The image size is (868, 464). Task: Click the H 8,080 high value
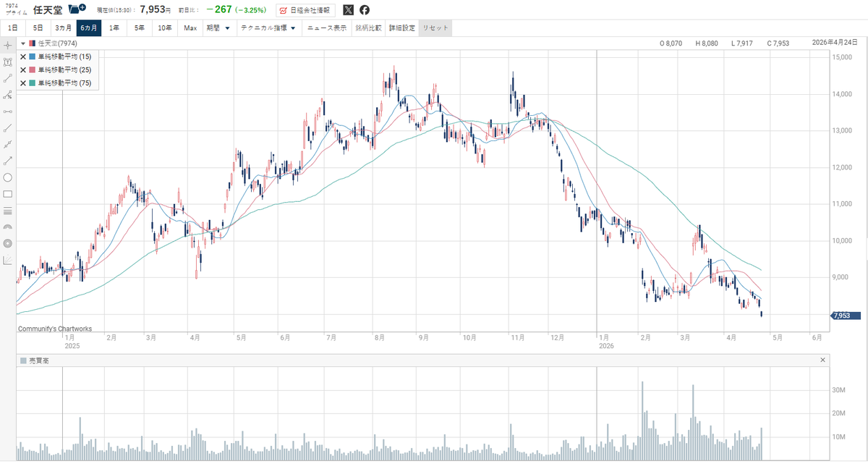[707, 43]
